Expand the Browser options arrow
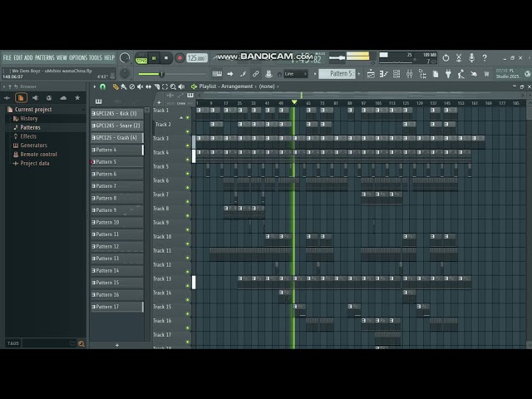 point(4,86)
